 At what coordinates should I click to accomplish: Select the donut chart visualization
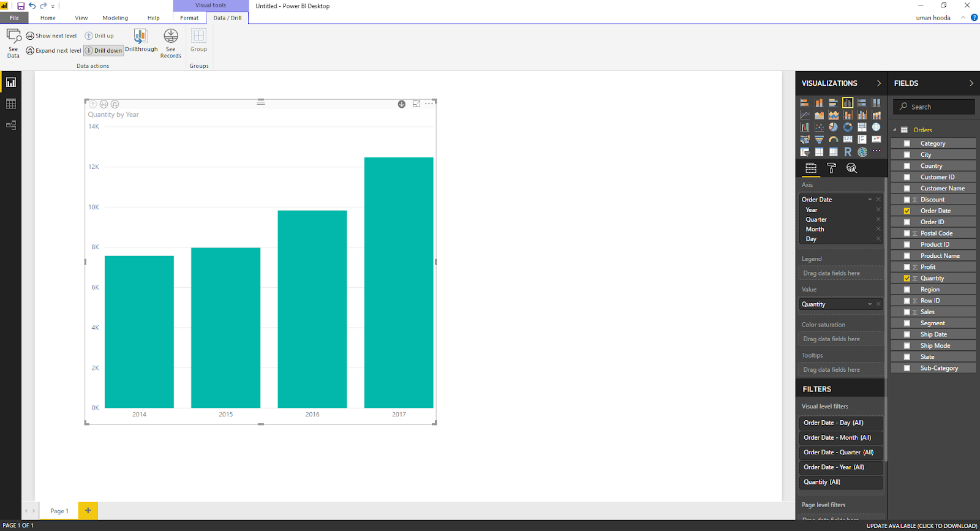(x=848, y=127)
